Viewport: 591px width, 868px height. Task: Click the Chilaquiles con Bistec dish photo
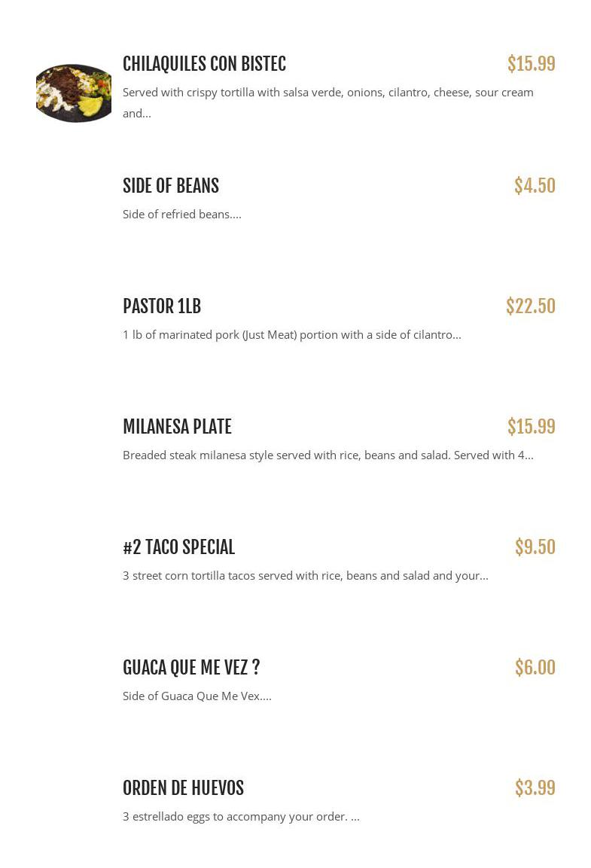(74, 93)
